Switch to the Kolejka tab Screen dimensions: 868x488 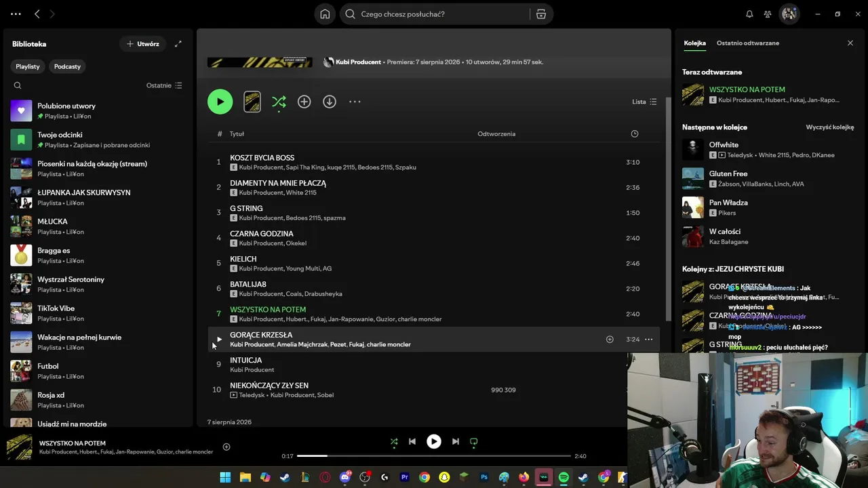[x=694, y=43]
